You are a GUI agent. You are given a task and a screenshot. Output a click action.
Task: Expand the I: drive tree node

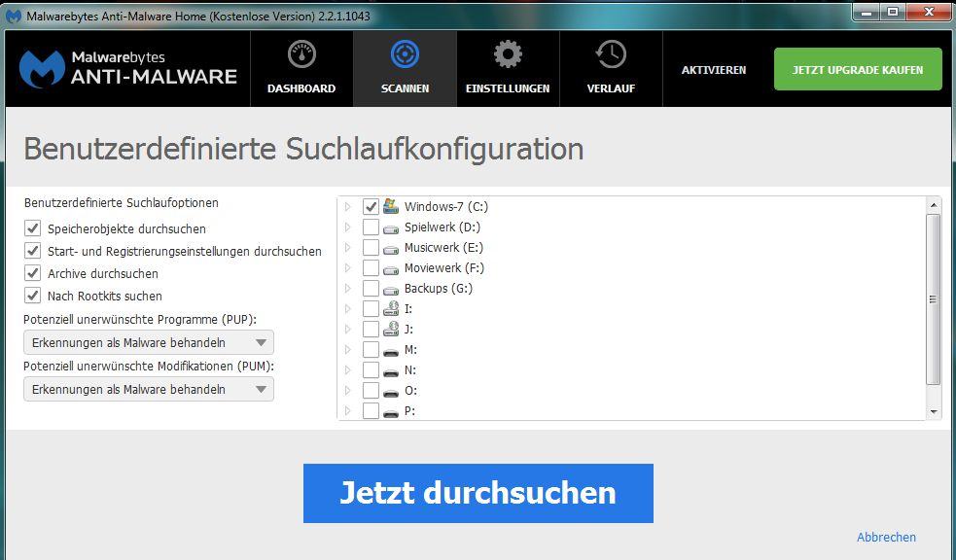click(348, 309)
